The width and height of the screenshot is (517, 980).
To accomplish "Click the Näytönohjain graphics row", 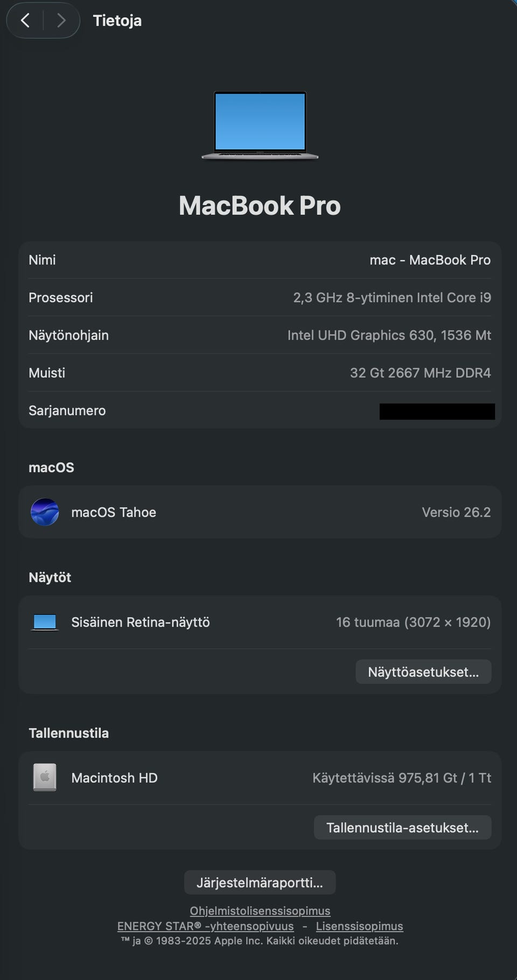I will [x=260, y=335].
